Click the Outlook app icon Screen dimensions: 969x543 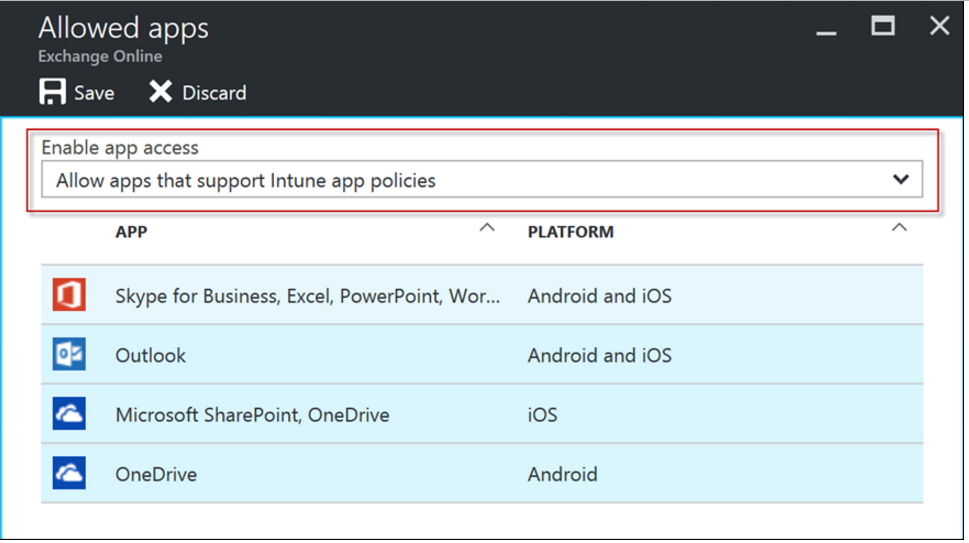tap(69, 354)
